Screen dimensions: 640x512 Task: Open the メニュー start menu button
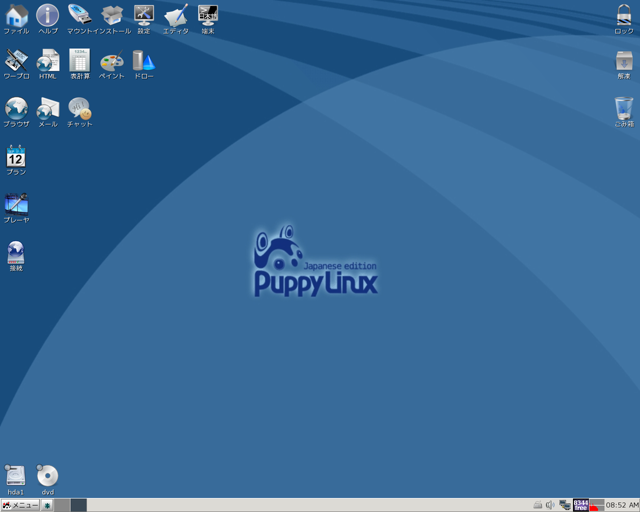(x=20, y=505)
